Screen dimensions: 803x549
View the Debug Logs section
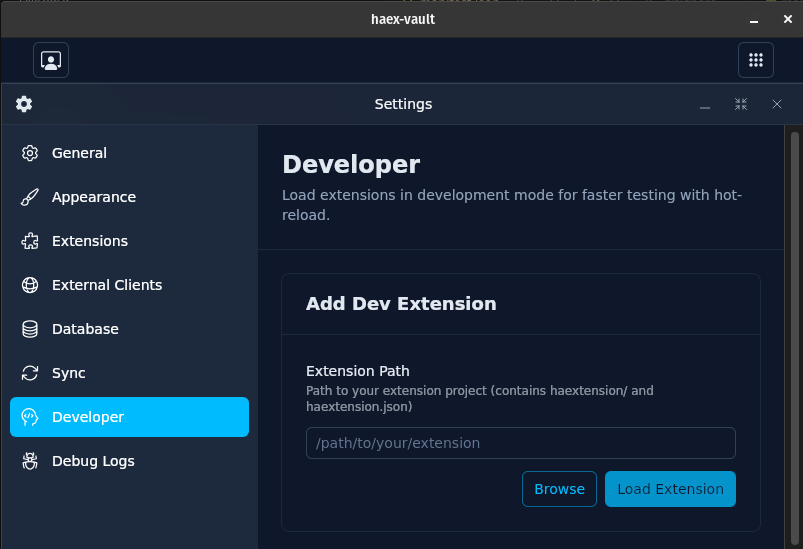(x=130, y=461)
